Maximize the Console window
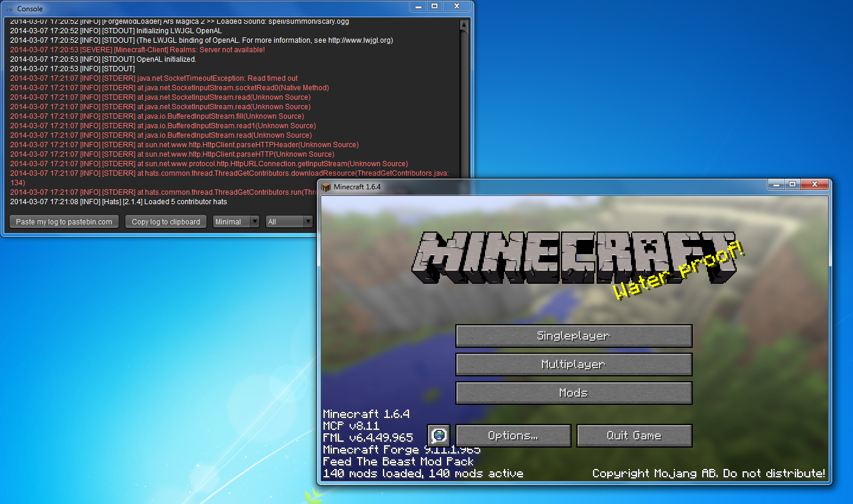 435,6
